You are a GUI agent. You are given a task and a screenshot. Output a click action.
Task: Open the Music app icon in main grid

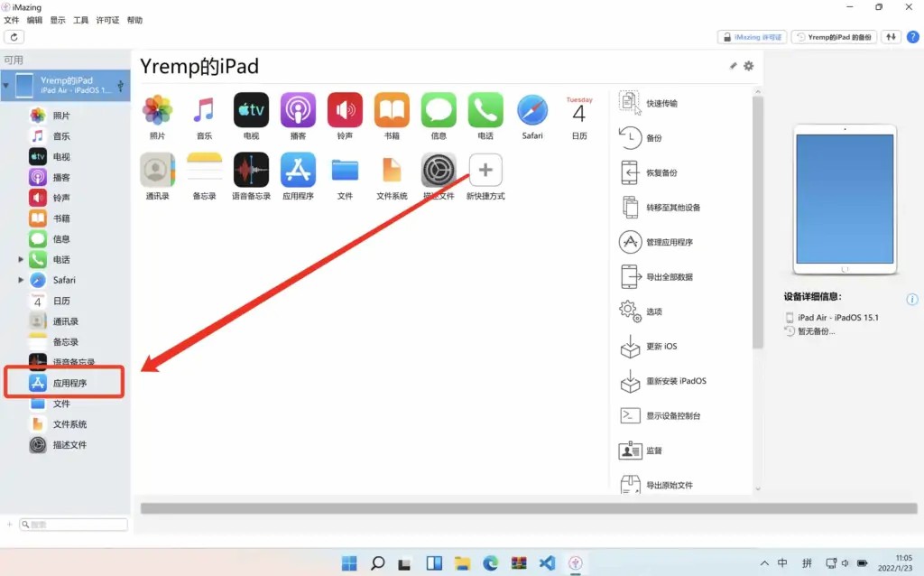click(x=204, y=110)
